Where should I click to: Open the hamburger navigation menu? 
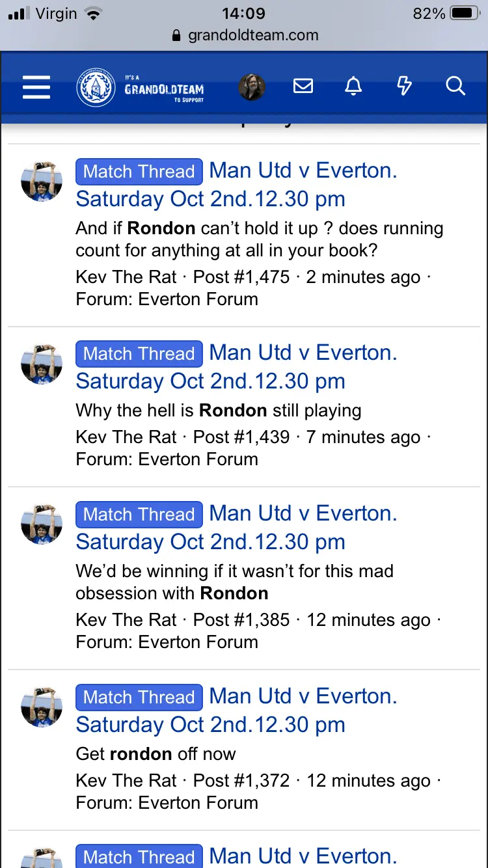click(36, 87)
